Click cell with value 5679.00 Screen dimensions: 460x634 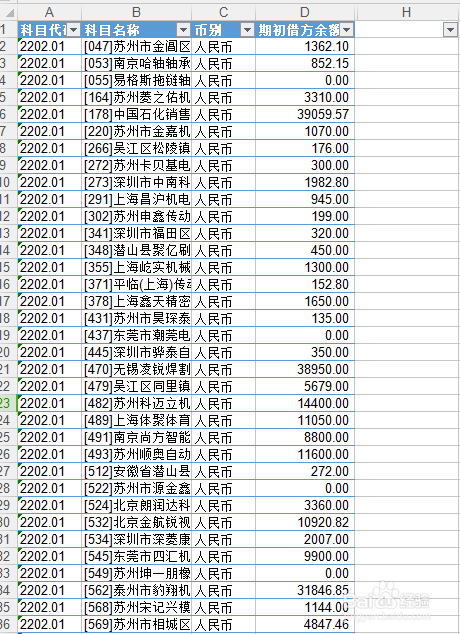click(x=305, y=387)
